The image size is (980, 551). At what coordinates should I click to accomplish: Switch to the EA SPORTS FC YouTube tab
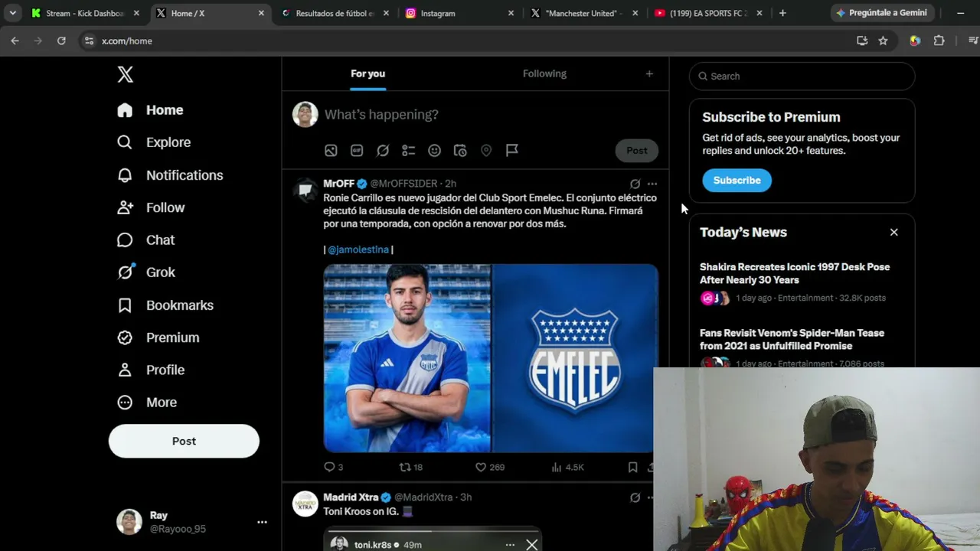pyautogui.click(x=708, y=13)
